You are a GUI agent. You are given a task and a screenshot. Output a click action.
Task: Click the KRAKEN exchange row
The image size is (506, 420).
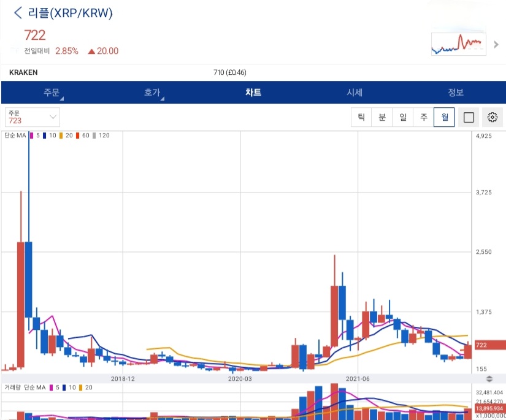tap(254, 72)
